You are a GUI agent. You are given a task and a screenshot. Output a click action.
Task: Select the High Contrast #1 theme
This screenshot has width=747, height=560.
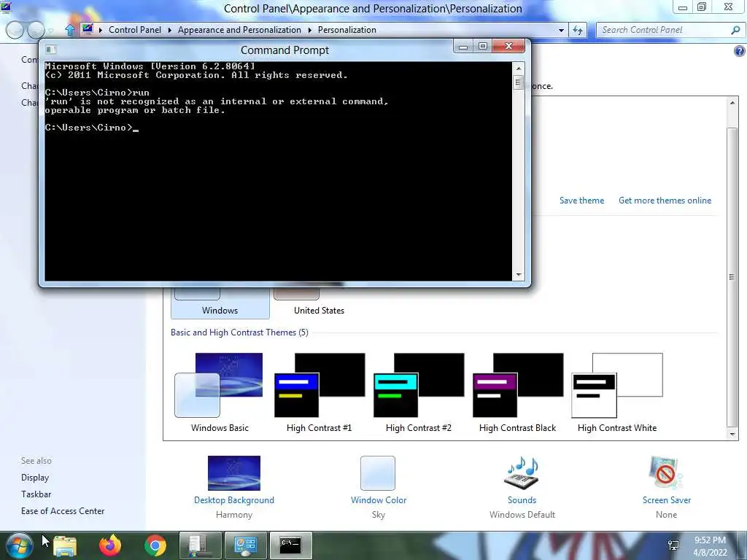coord(320,392)
